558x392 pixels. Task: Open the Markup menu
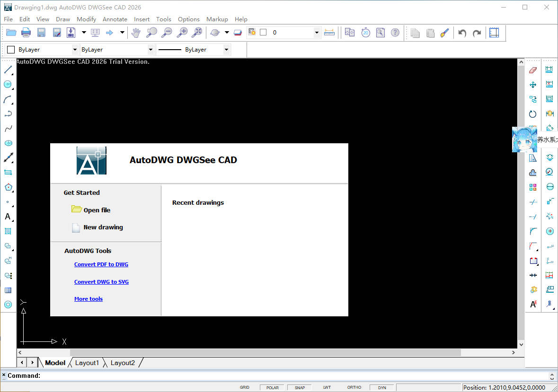tap(217, 19)
